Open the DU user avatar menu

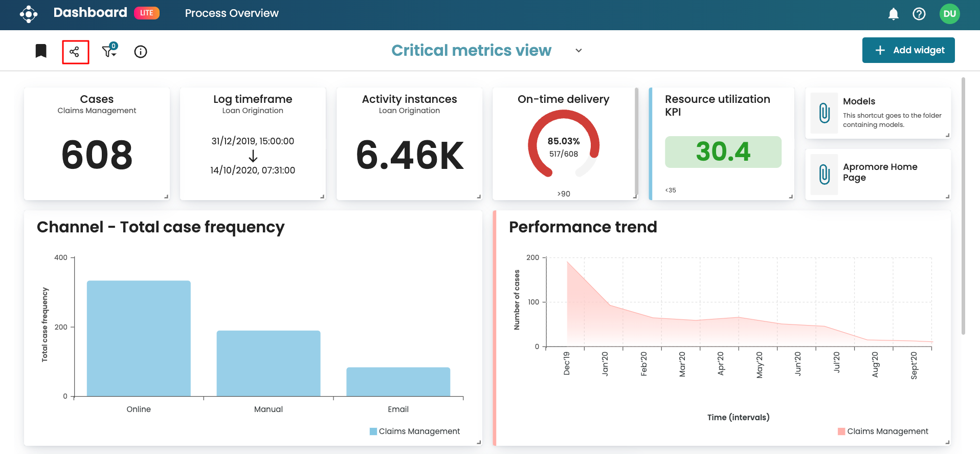(x=949, y=14)
